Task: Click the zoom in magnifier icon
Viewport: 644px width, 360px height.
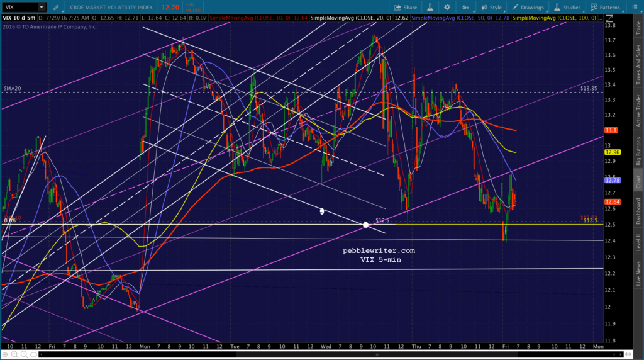Action: tap(15, 354)
